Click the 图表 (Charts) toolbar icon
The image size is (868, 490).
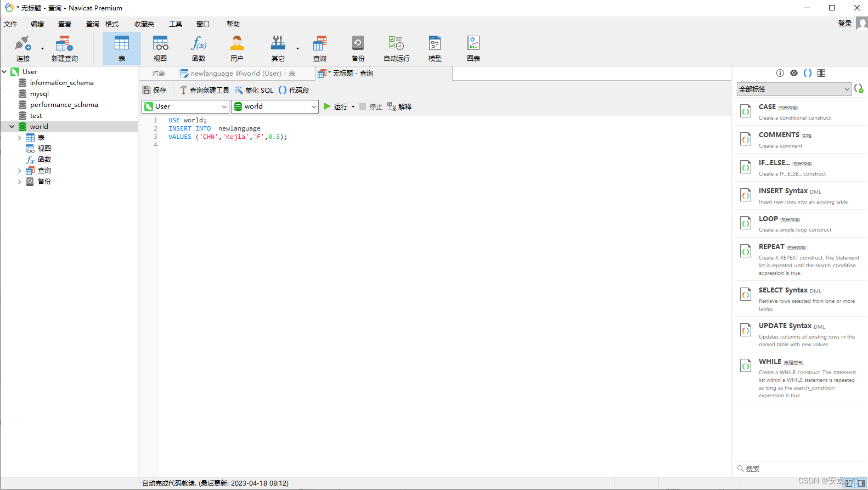point(473,48)
